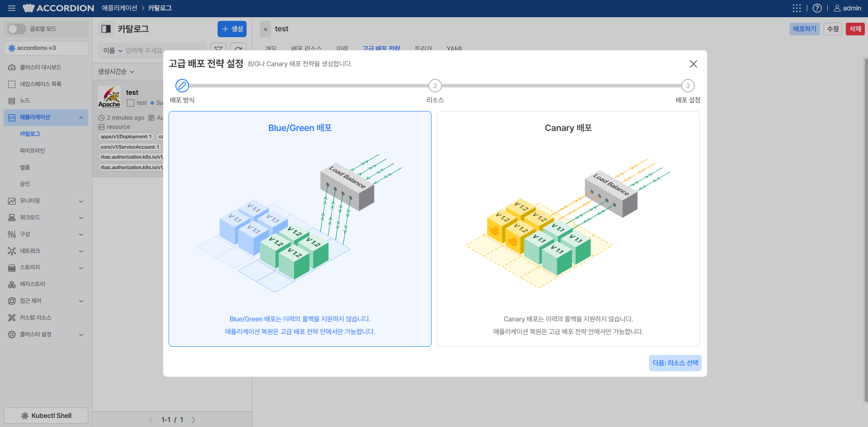Jump to step 3 deployment settings marker
The height and width of the screenshot is (427, 868).
[688, 86]
